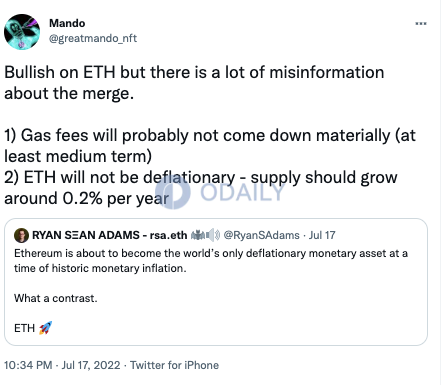Open the @RyanSAdams handle link

[x=261, y=235]
